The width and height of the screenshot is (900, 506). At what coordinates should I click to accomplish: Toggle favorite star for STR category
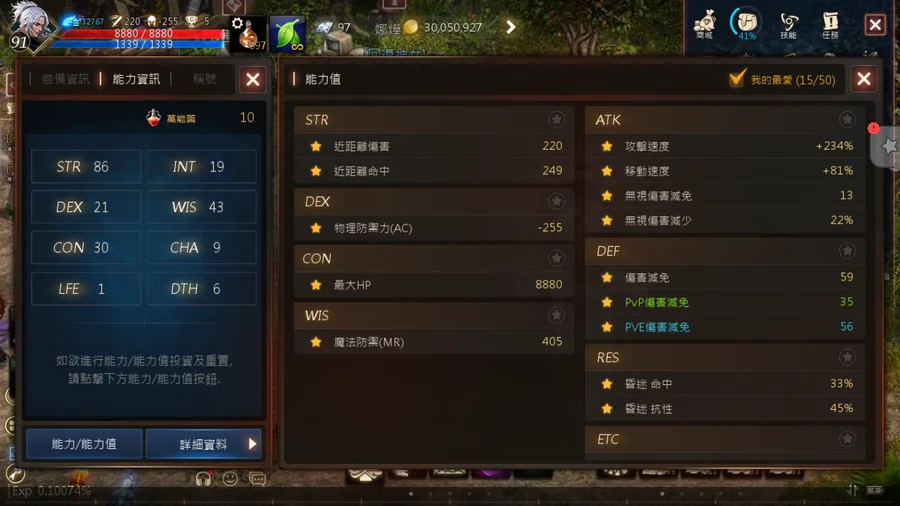(x=556, y=119)
